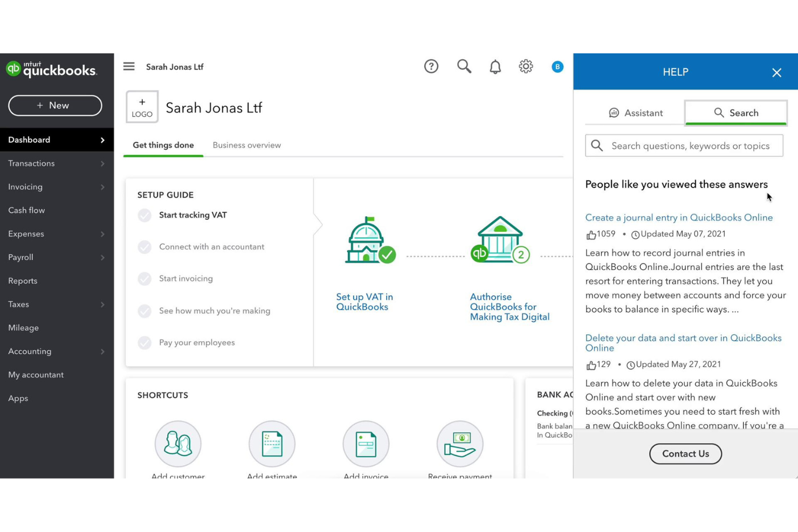Open Authorise QuickBooks for Making Tax Digital link
798x532 pixels.
(x=510, y=307)
